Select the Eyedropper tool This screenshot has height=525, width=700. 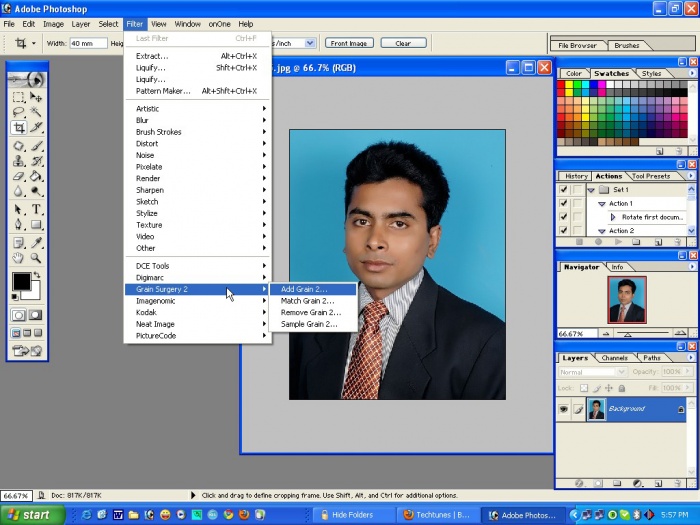click(36, 243)
